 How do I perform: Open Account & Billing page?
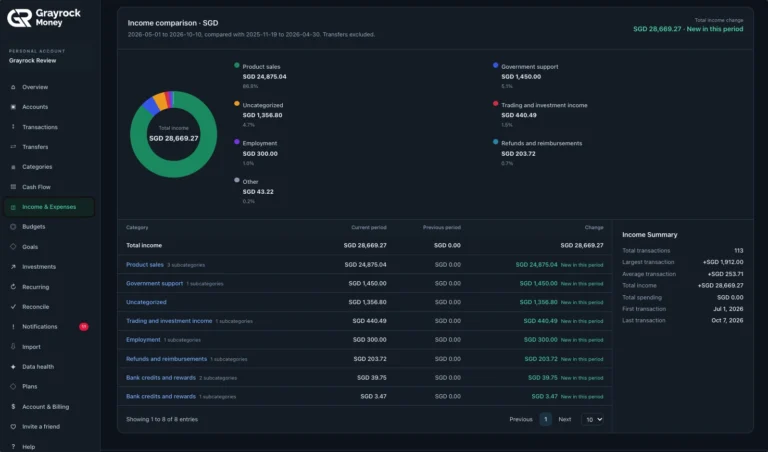click(46, 406)
